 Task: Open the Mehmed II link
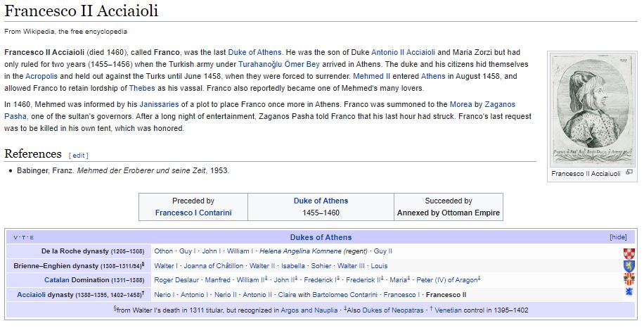point(372,76)
